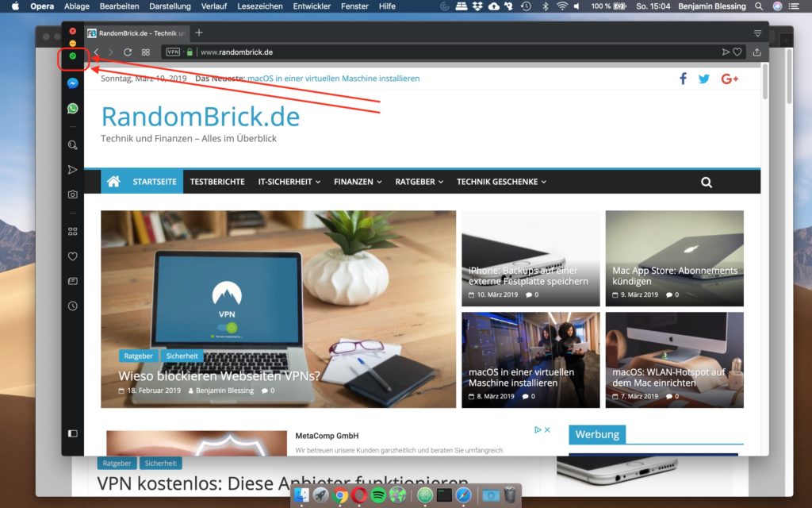Click the home icon in site navigation
812x508 pixels.
coord(113,182)
